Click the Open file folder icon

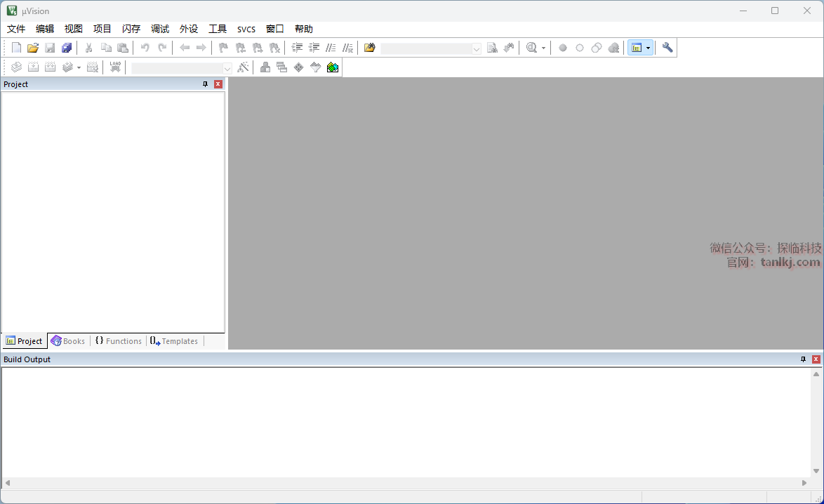point(33,48)
